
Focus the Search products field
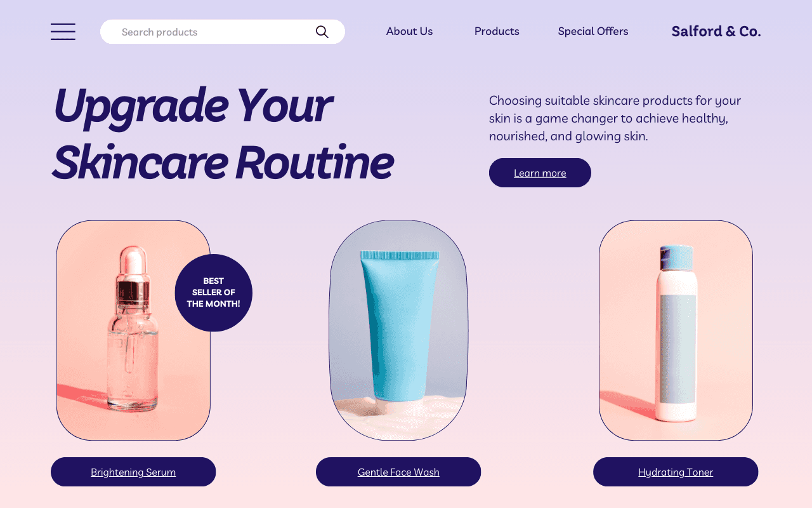(x=223, y=32)
